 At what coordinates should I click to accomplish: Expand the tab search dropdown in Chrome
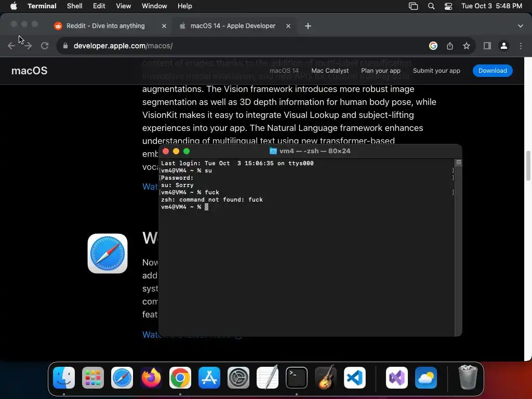pos(521,26)
